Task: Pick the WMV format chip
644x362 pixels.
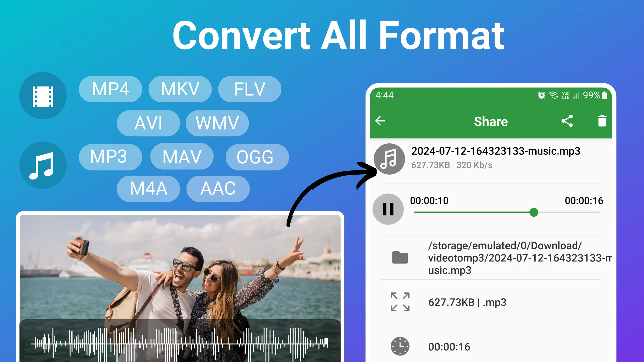Action: pyautogui.click(x=217, y=123)
